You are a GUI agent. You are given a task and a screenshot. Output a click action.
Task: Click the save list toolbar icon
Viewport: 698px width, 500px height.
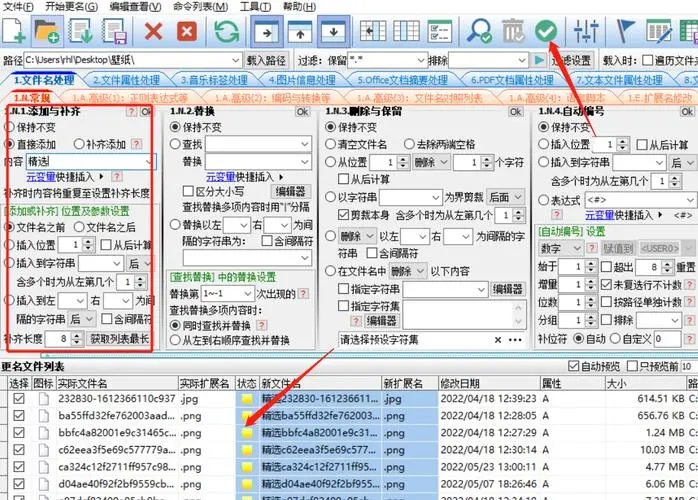(115, 31)
